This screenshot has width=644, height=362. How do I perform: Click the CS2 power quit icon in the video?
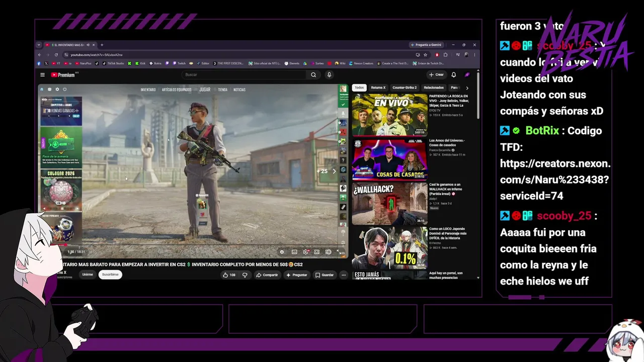pos(64,89)
